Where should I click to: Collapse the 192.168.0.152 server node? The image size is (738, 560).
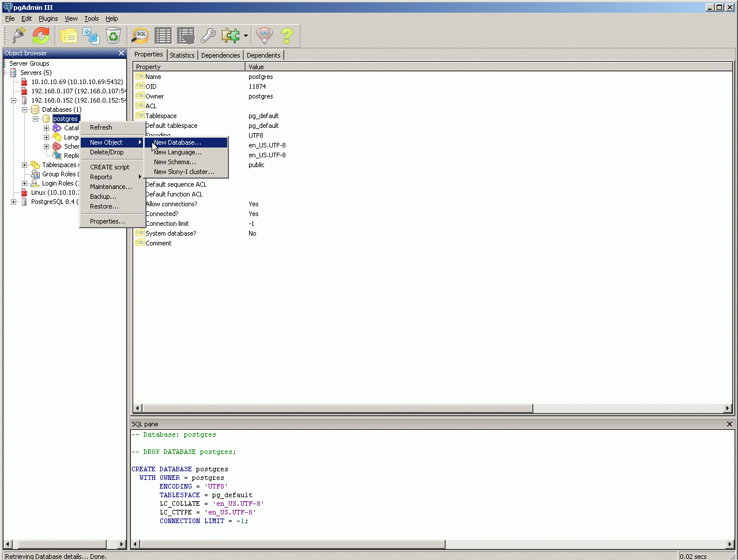[x=13, y=100]
